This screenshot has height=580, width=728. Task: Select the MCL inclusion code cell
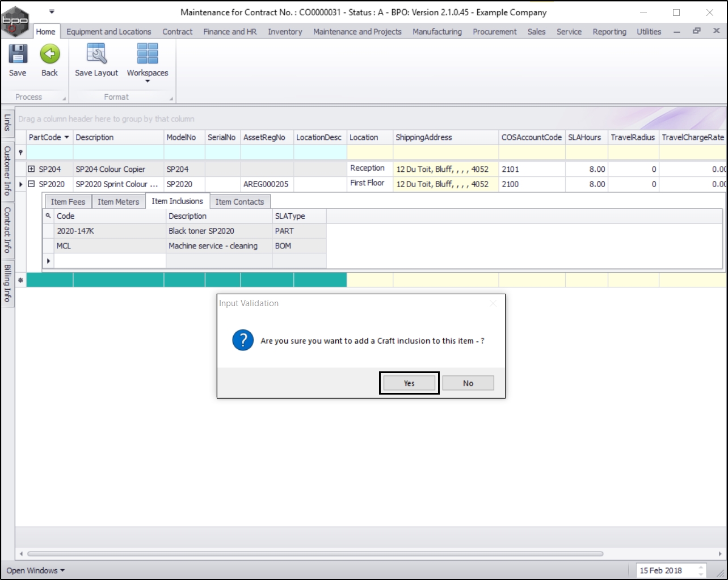point(110,245)
